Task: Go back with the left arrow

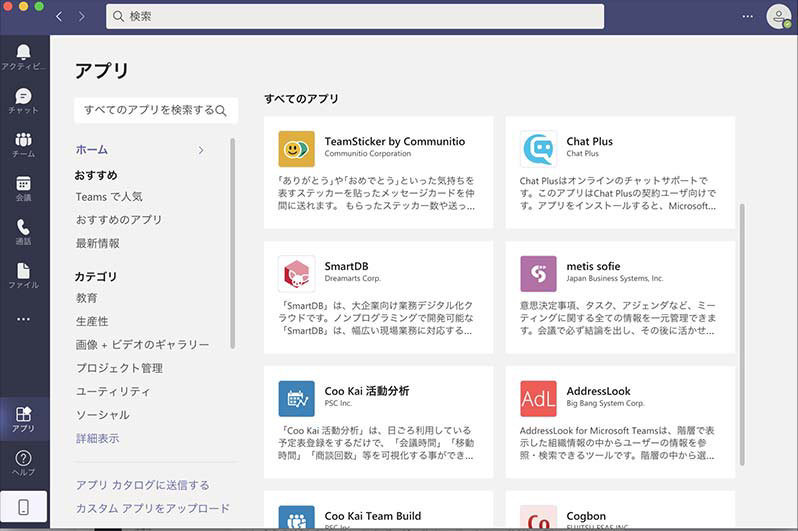Action: [60, 16]
